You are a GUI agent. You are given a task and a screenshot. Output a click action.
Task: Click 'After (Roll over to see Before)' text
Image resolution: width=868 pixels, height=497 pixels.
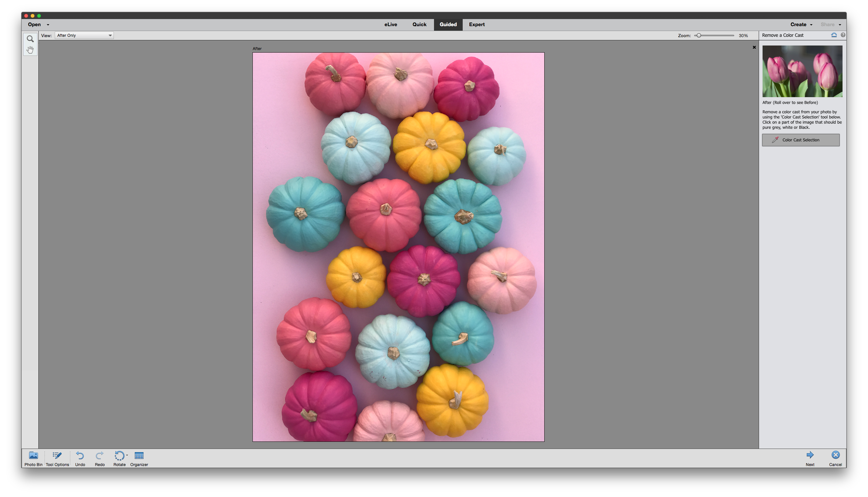pyautogui.click(x=790, y=102)
